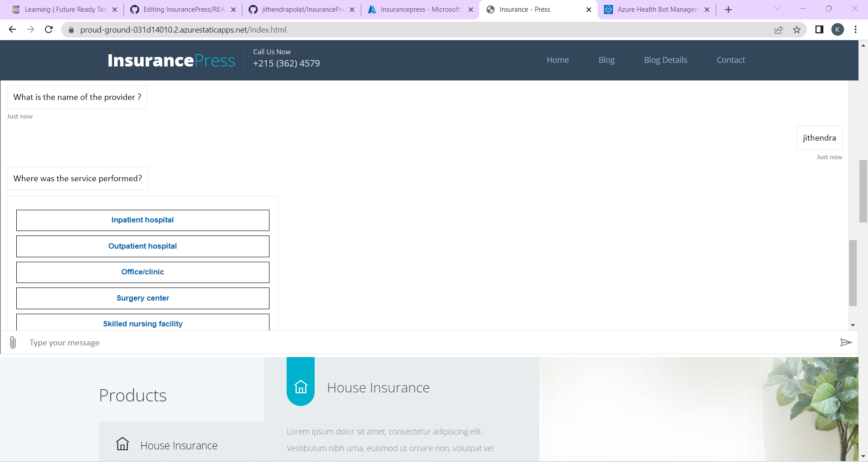
Task: Open a new browser tab
Action: [728, 9]
